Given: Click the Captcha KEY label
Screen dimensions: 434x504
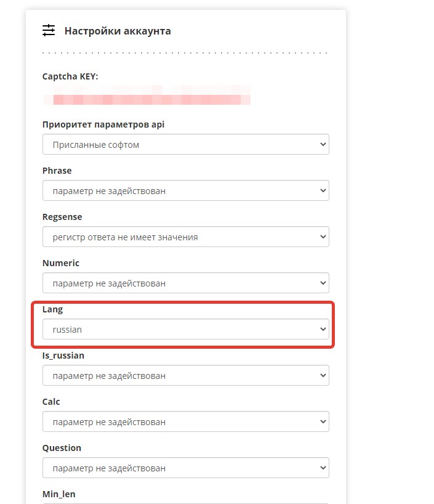Looking at the screenshot, I should [70, 76].
